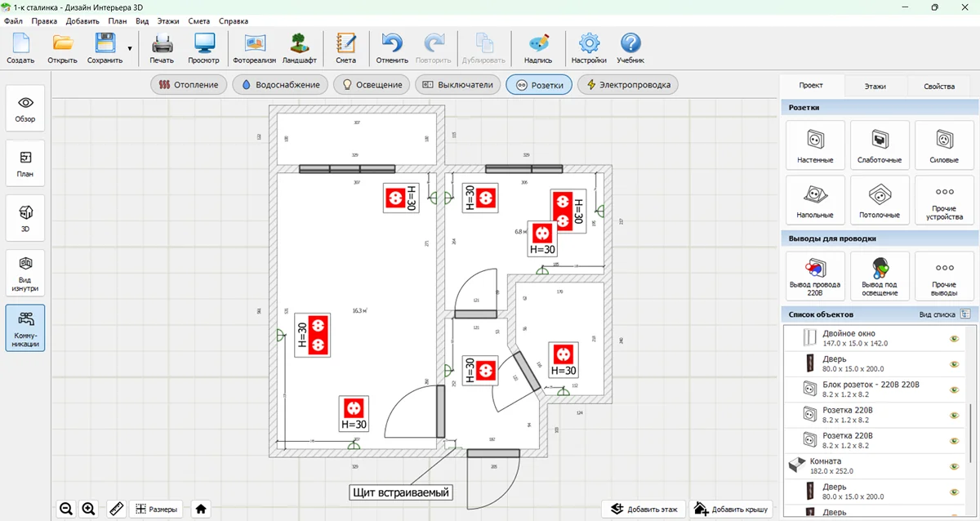This screenshot has width=980, height=521.
Task: Select the Напольные floor socket type
Action: [814, 200]
